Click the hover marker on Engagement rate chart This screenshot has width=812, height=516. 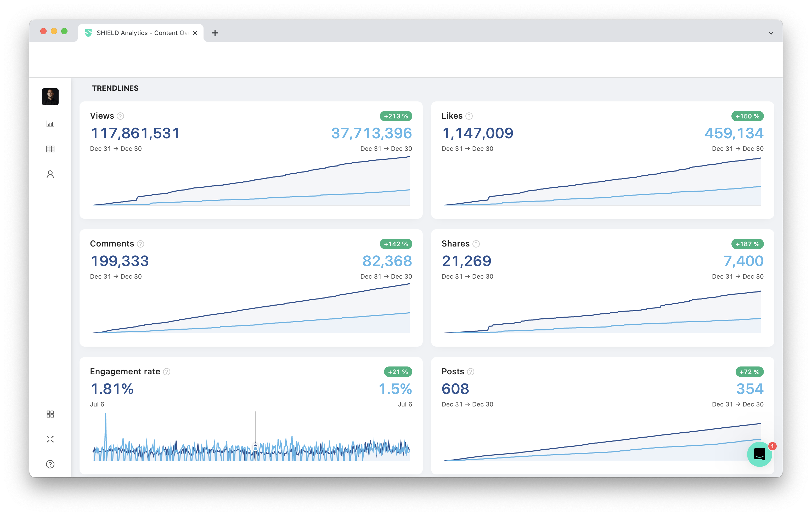coord(255,448)
